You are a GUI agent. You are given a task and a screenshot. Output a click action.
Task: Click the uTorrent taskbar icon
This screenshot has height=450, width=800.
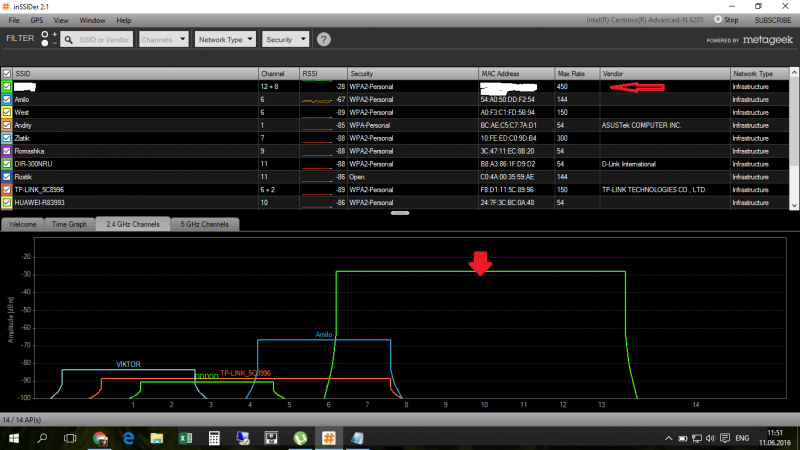pos(300,438)
